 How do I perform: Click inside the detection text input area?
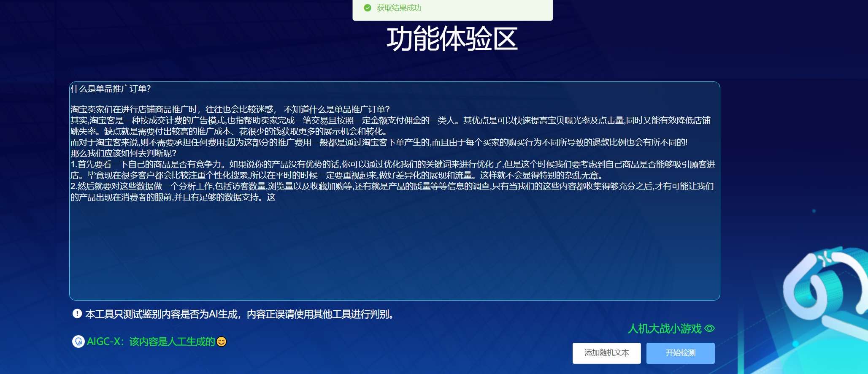click(395, 191)
